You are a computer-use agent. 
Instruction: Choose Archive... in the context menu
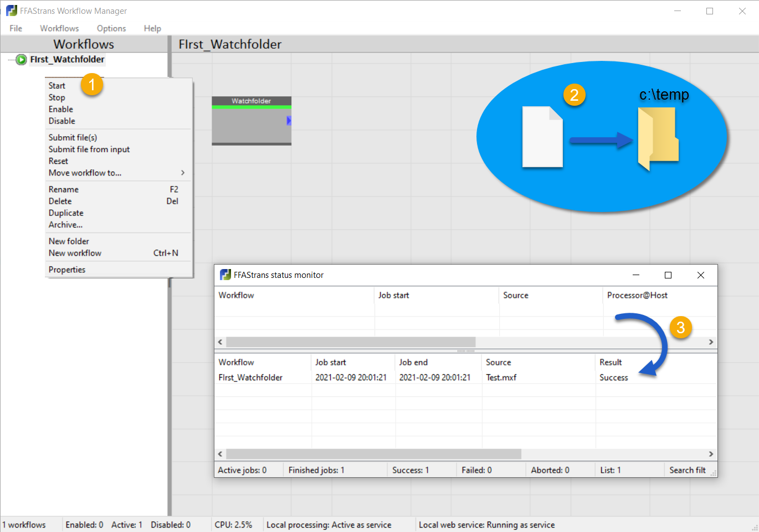click(x=119, y=225)
